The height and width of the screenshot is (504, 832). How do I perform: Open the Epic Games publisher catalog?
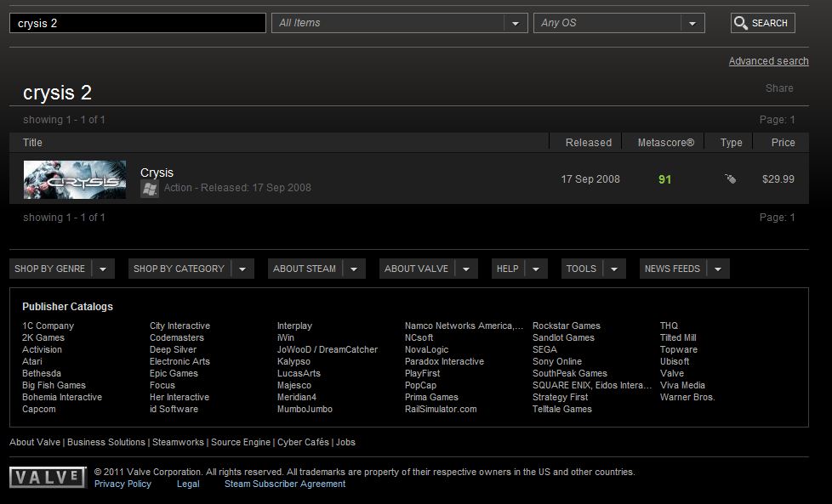tap(174, 374)
